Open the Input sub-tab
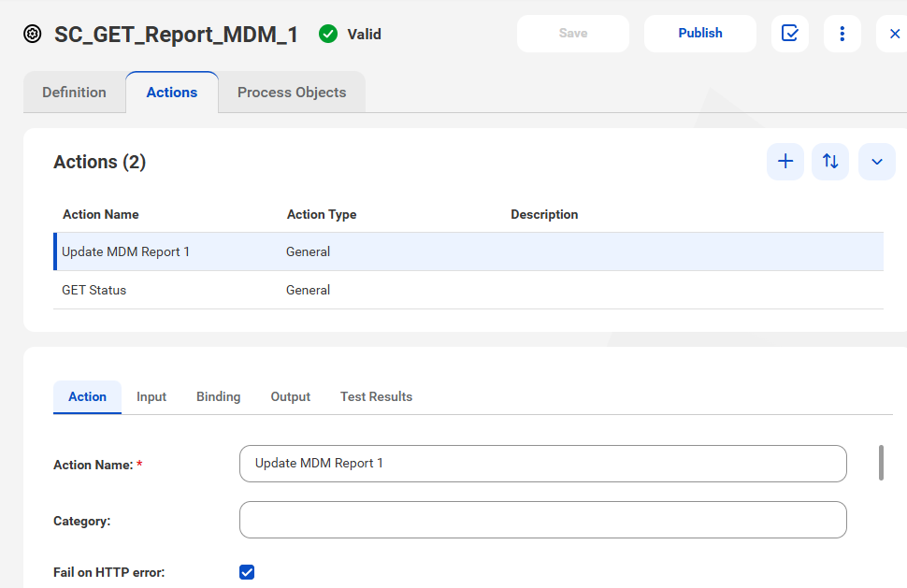Screen dimensions: 907x588 pyautogui.click(x=151, y=396)
